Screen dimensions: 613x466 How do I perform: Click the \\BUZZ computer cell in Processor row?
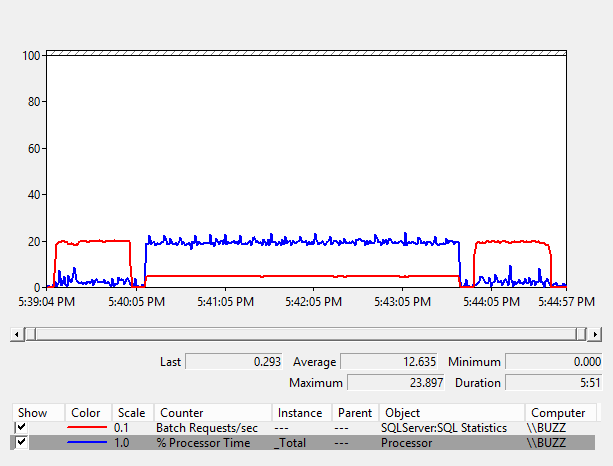point(546,443)
